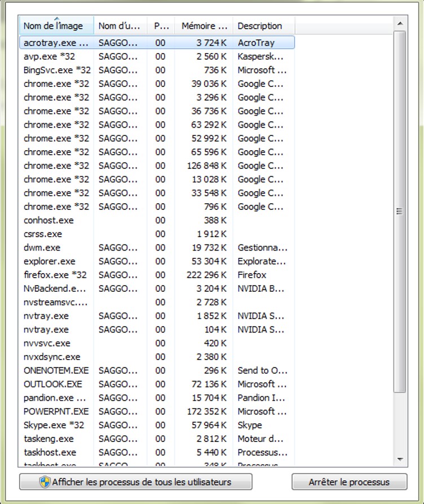The image size is (424, 504).
Task: Select the Skype.exe *32 process
Action: (x=157, y=425)
